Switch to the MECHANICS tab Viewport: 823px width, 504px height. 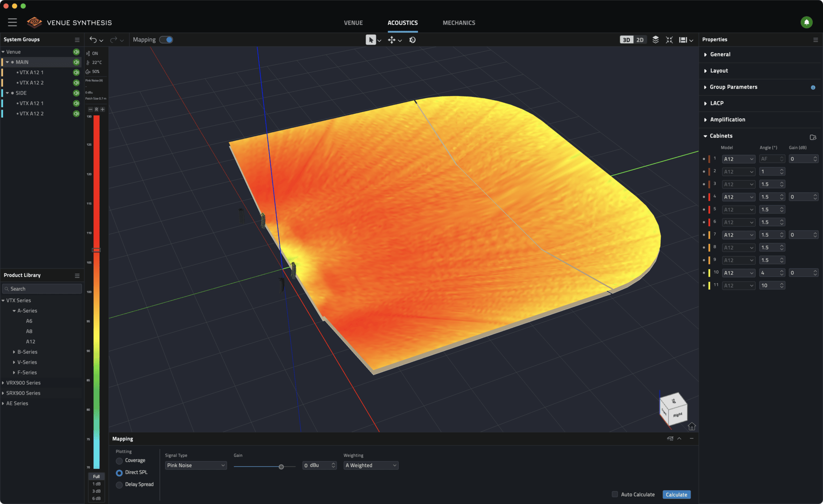(x=459, y=22)
